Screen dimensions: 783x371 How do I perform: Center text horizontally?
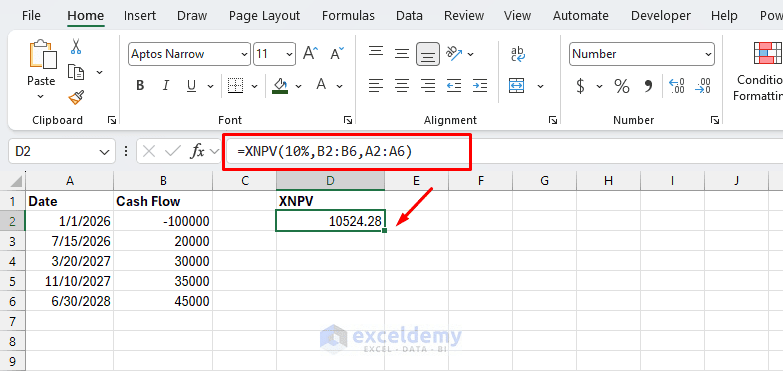[x=402, y=86]
